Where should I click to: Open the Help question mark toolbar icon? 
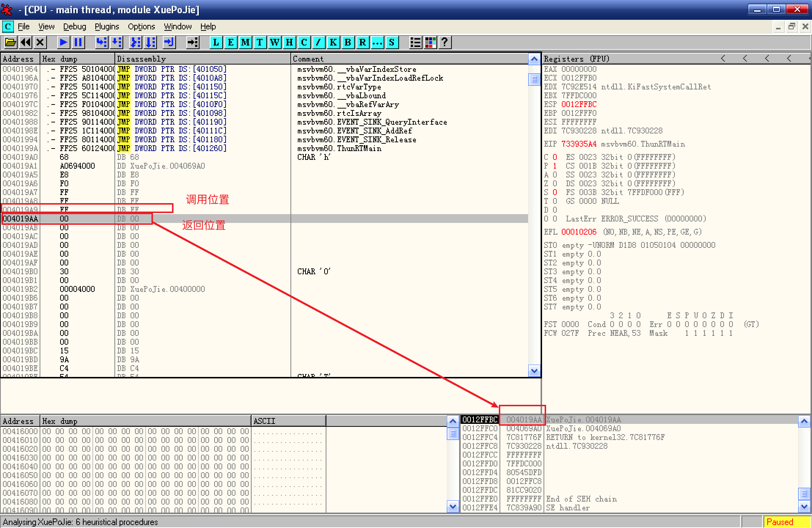click(x=445, y=43)
